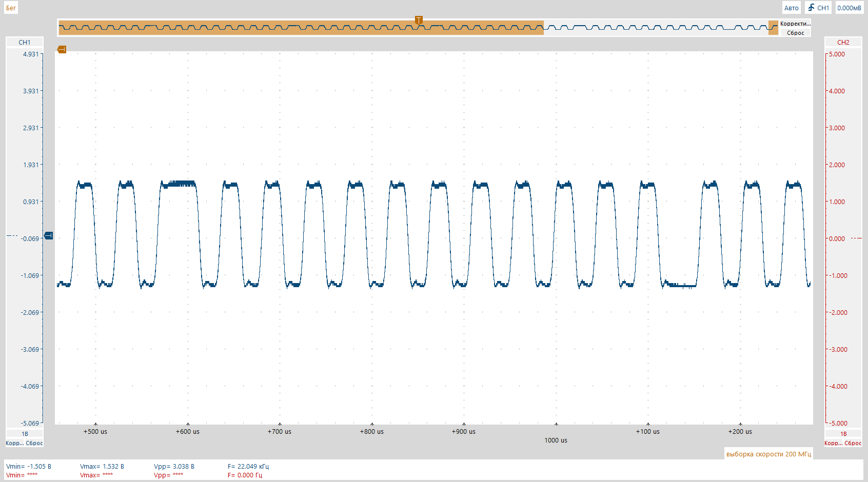This screenshot has height=482, width=868.
Task: Click the orange T trigger position marker
Action: (419, 21)
